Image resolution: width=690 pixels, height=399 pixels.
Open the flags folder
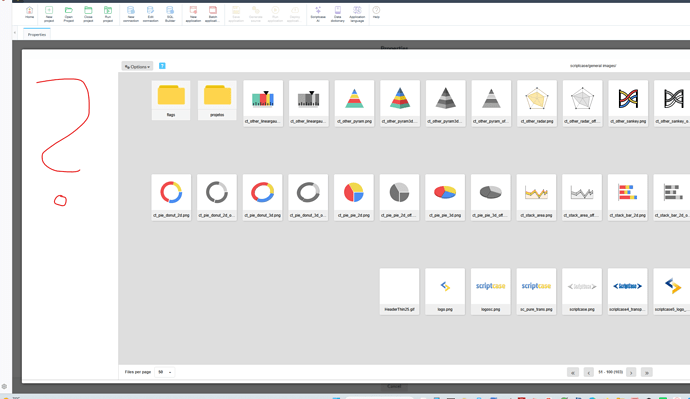(x=171, y=100)
